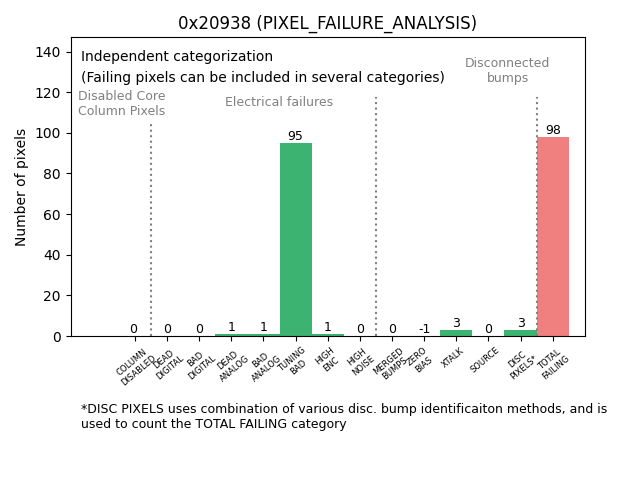Viewport: 640px width, 480px height.
Task: Select the small green XTALK bar
Action: (456, 333)
